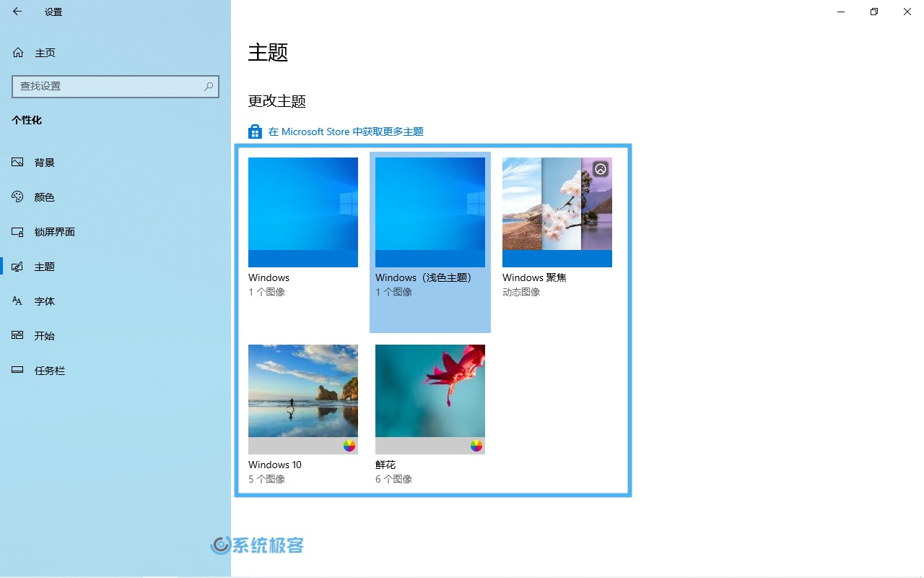Close the Settings window
Viewport: 924px width, 578px height.
(x=907, y=12)
